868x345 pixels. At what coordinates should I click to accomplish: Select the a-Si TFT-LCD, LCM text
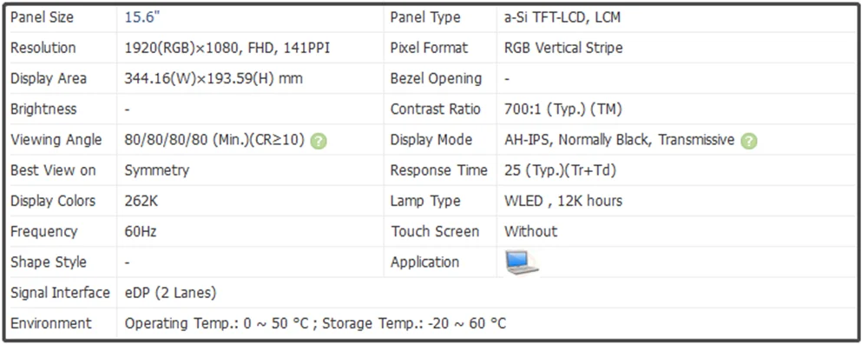(562, 17)
